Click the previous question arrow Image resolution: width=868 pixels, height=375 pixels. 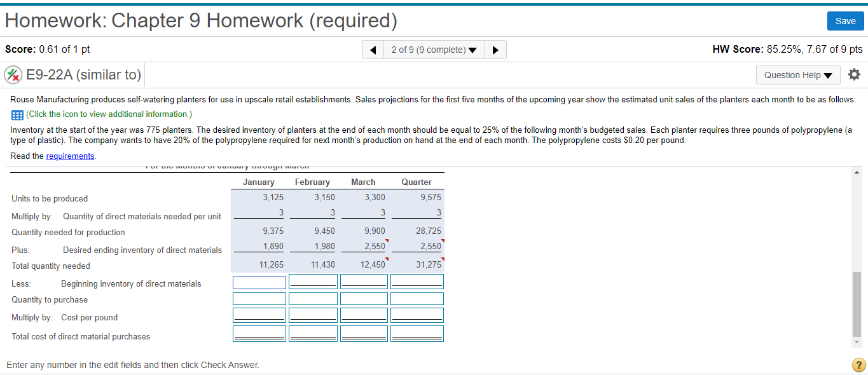click(x=373, y=49)
